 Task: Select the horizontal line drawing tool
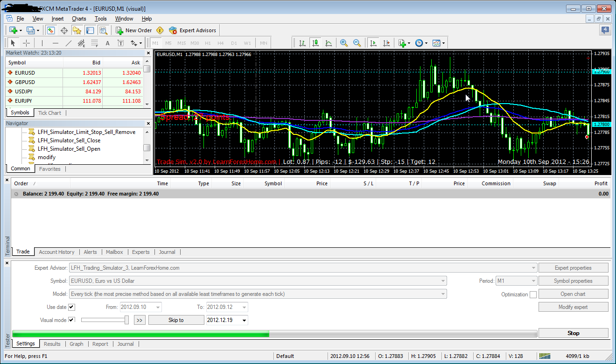click(x=55, y=43)
